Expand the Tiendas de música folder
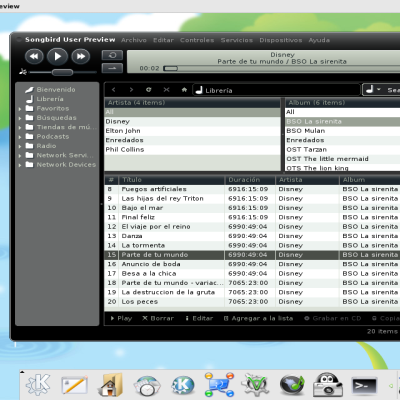The height and width of the screenshot is (400, 400). 20,127
